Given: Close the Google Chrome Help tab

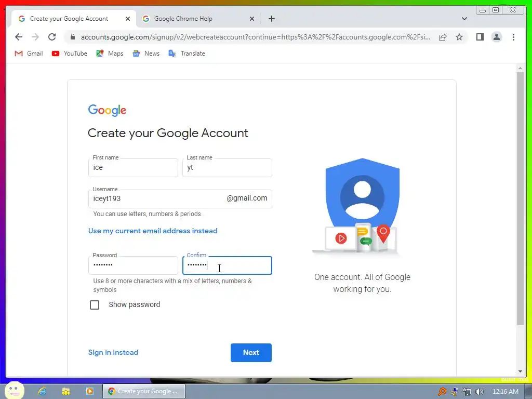Looking at the screenshot, I should [x=252, y=19].
